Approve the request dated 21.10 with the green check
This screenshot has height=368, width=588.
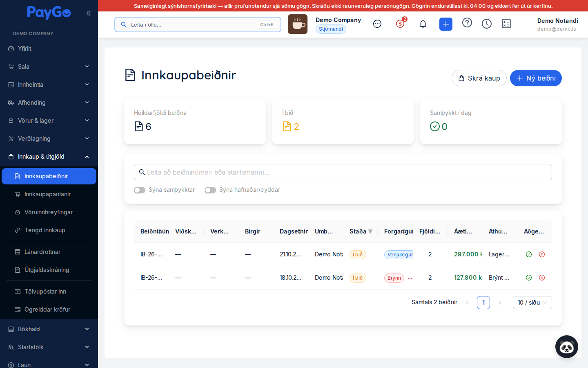click(529, 254)
